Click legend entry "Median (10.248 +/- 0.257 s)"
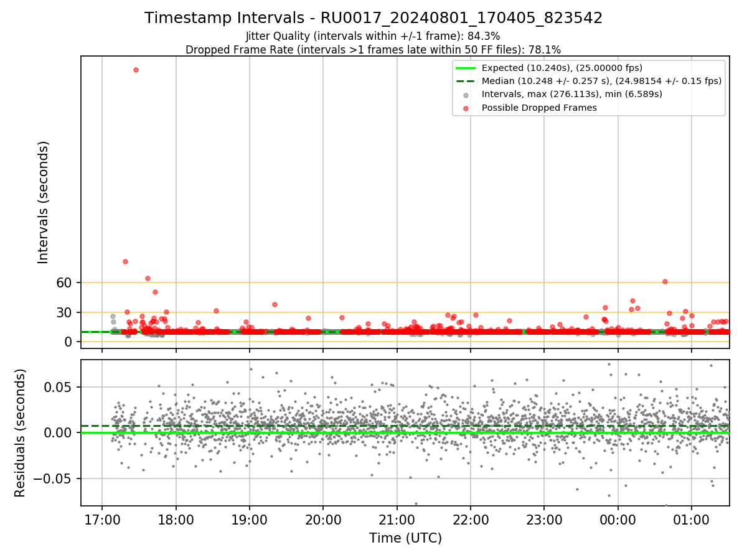This screenshot has height=560, width=747. click(601, 81)
